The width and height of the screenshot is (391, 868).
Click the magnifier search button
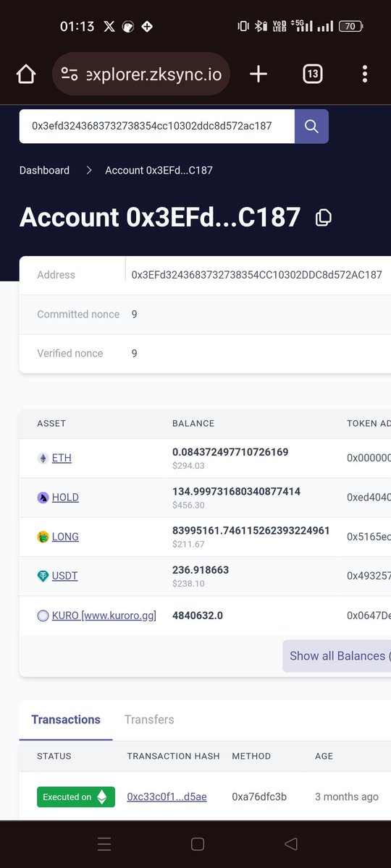coord(311,126)
